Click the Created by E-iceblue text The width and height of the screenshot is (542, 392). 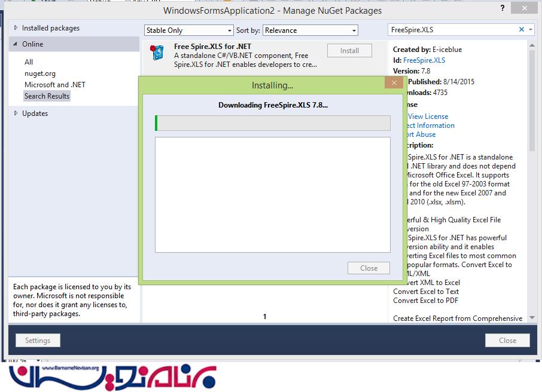coord(427,50)
